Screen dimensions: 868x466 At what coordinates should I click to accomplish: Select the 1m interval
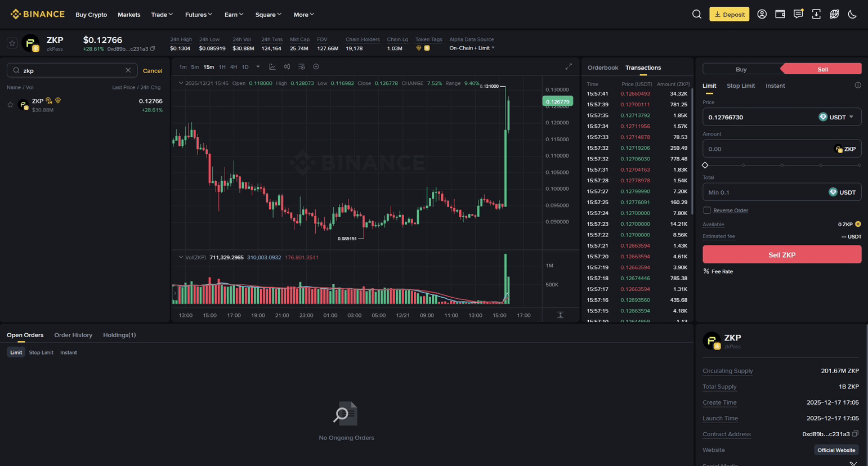(x=183, y=67)
